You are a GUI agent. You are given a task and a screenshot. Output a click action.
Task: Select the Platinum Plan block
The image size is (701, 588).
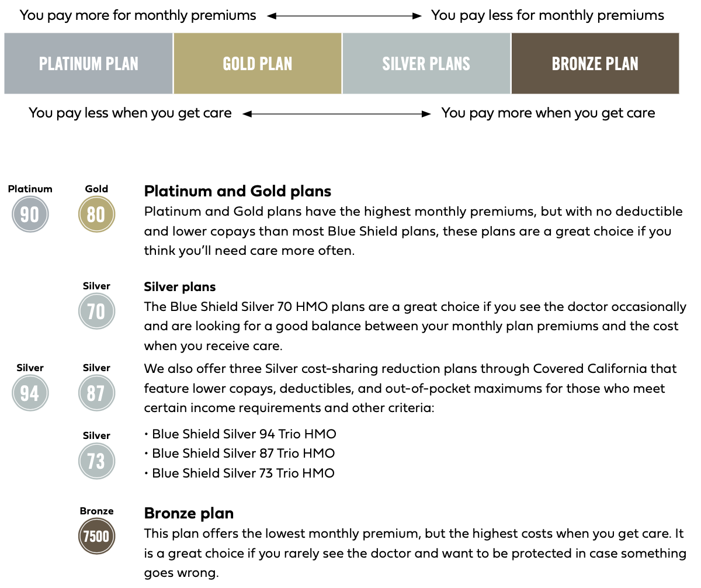89,63
